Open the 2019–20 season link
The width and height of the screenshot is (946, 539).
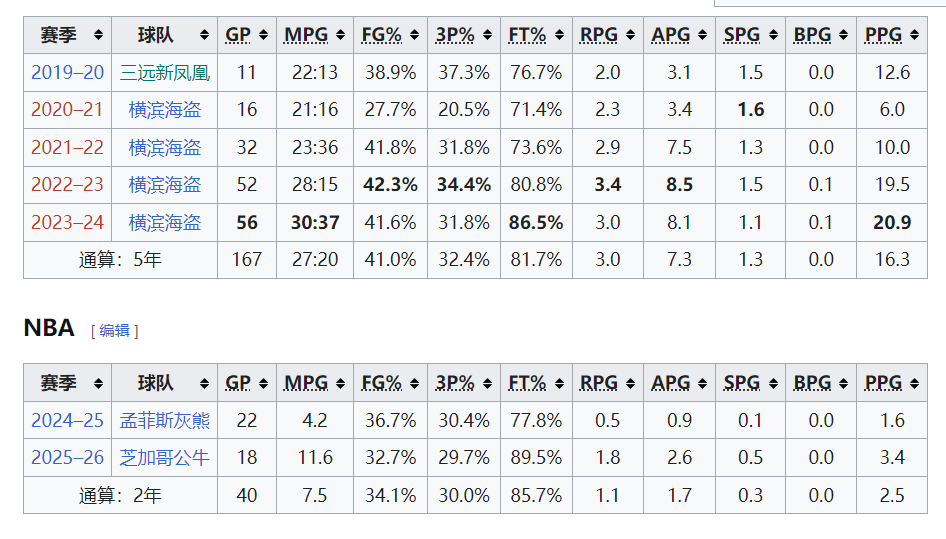[x=68, y=72]
